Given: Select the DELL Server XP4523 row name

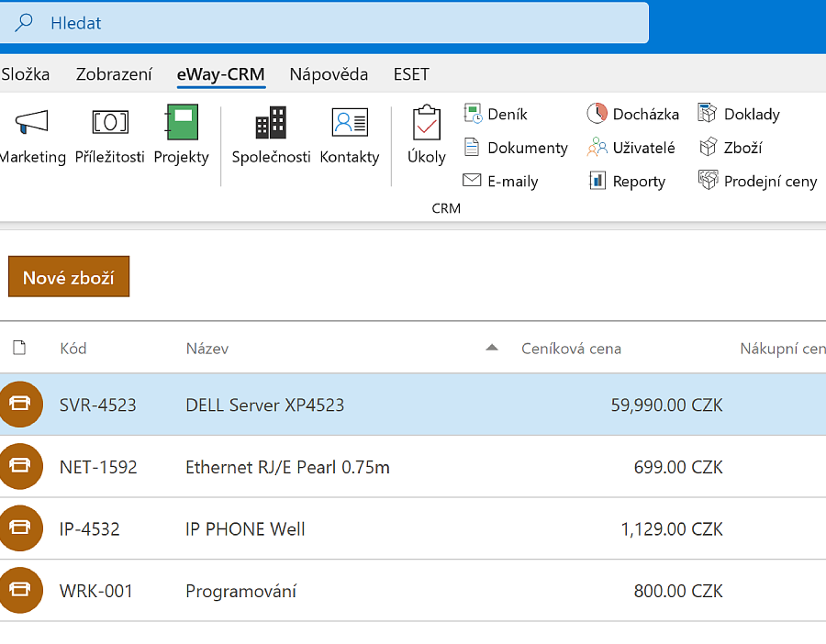Looking at the screenshot, I should tap(265, 405).
